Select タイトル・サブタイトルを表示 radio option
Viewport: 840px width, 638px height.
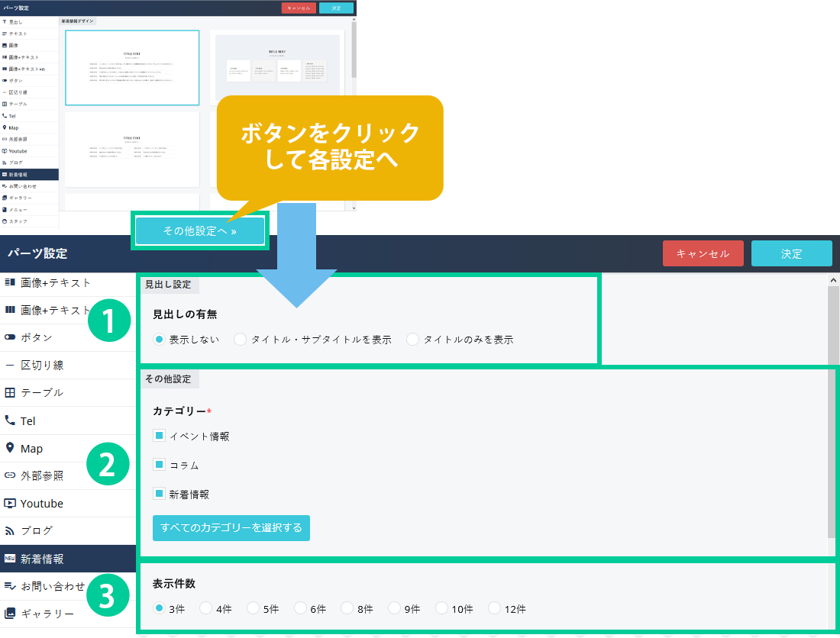tap(241, 340)
